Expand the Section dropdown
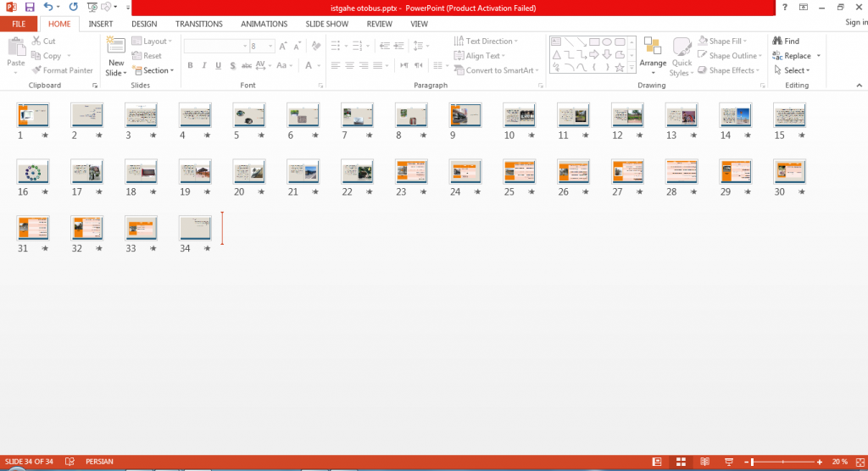The height and width of the screenshot is (471, 868). pyautogui.click(x=153, y=70)
